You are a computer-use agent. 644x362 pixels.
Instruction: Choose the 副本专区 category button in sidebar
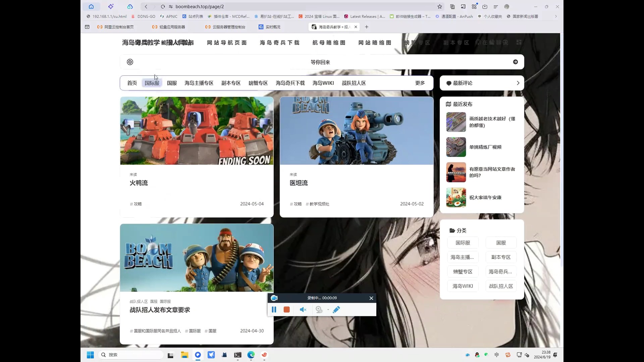(x=501, y=257)
